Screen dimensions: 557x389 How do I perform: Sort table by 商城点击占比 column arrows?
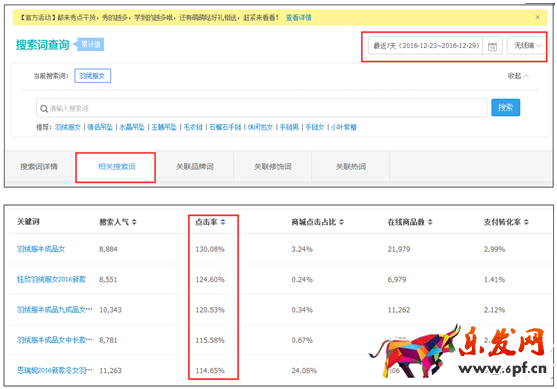pos(341,222)
